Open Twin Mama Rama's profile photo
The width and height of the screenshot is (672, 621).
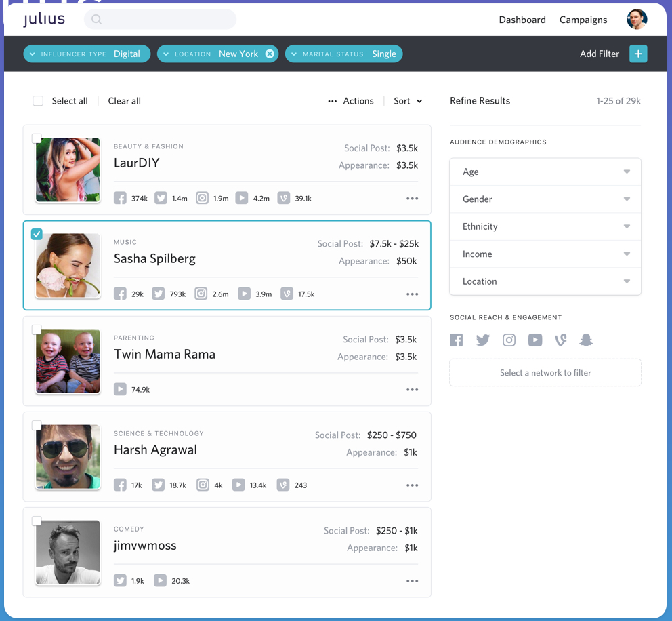coord(68,361)
